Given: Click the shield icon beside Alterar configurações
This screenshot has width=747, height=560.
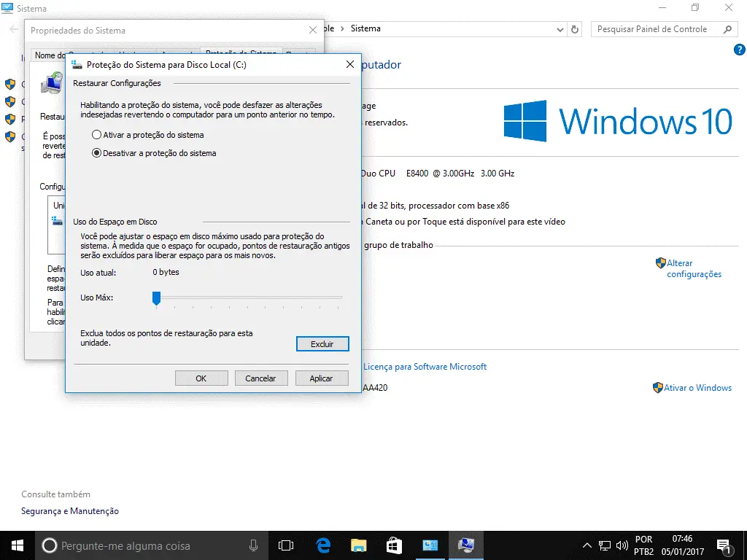Looking at the screenshot, I should [660, 262].
